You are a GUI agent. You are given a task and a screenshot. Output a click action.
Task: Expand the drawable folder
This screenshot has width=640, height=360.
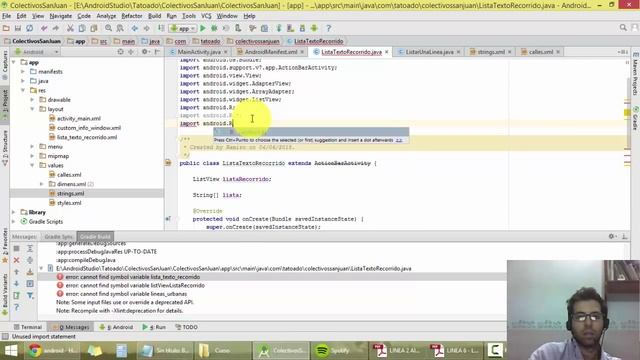click(33, 100)
